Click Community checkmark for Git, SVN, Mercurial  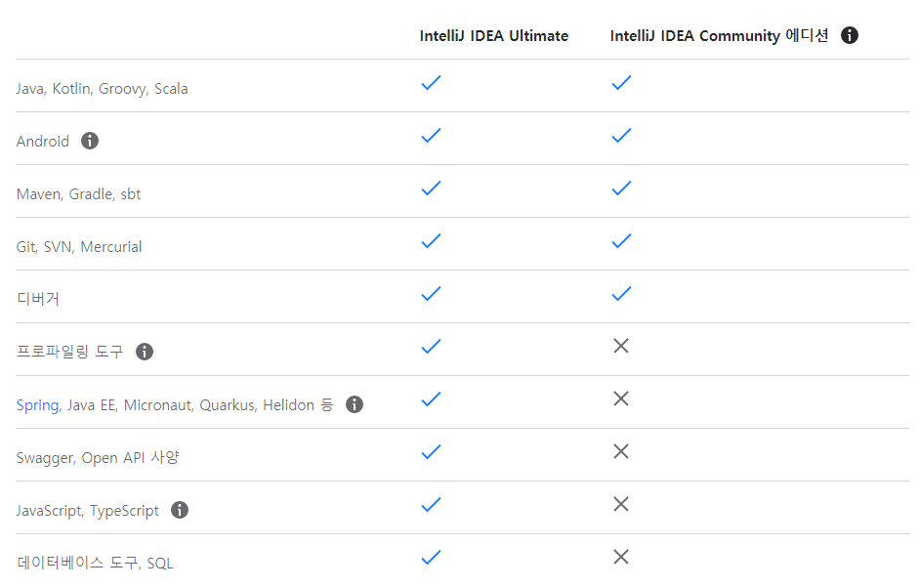click(621, 241)
